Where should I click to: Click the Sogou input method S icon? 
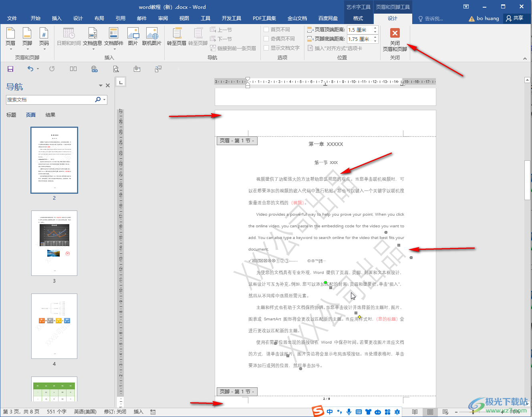click(x=318, y=411)
